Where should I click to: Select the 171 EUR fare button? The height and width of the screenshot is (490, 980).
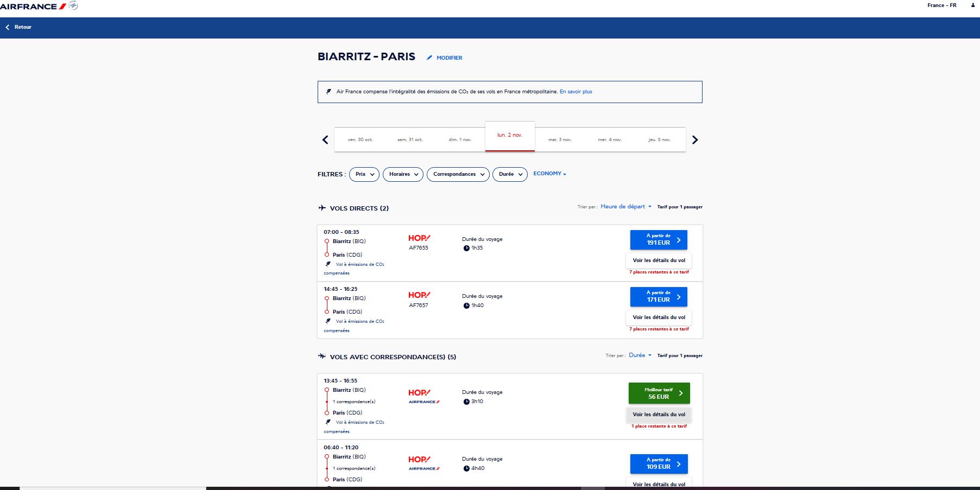(659, 297)
